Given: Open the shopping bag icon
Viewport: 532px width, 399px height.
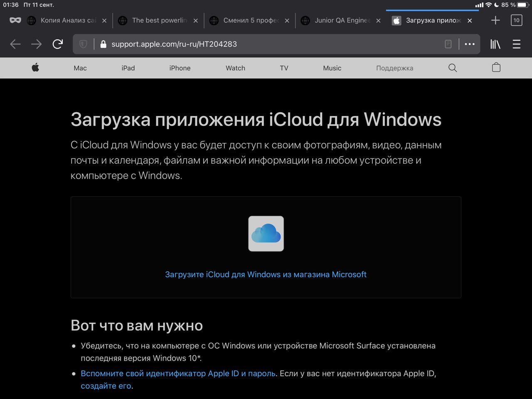Looking at the screenshot, I should 496,67.
